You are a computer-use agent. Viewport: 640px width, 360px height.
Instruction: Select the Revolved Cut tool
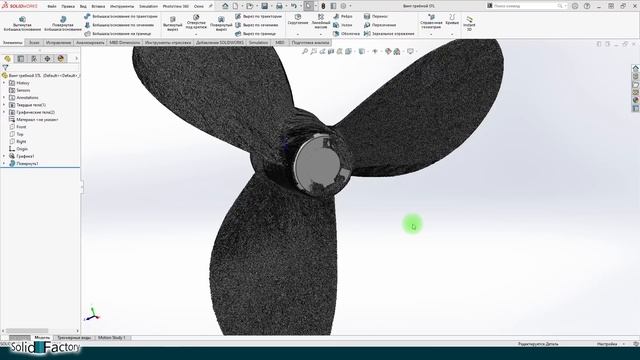(x=221, y=24)
